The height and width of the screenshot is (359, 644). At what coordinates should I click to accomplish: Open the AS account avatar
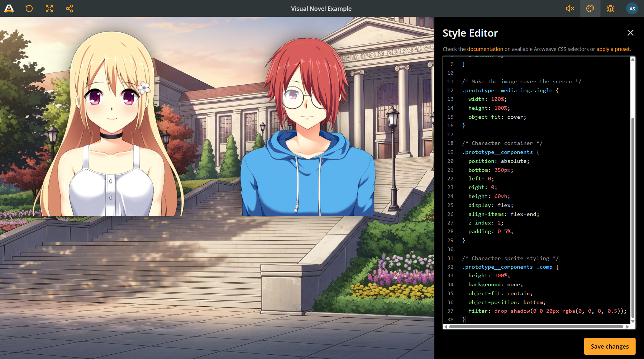pyautogui.click(x=632, y=8)
